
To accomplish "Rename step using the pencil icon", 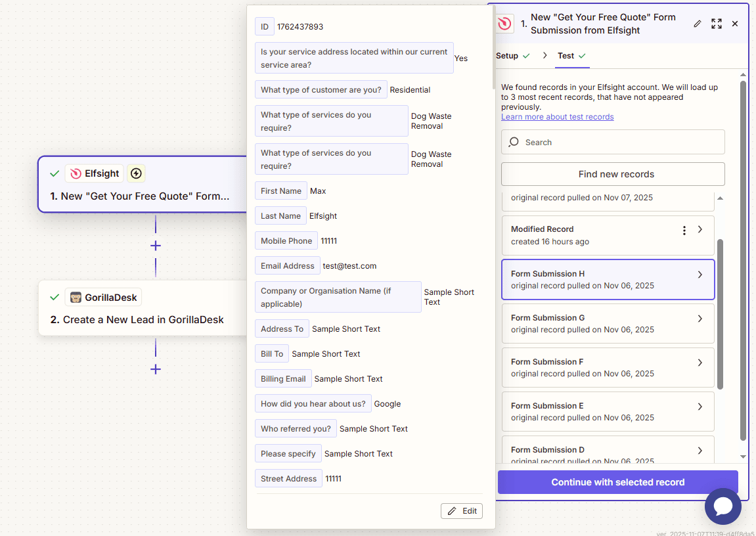I will coord(697,24).
